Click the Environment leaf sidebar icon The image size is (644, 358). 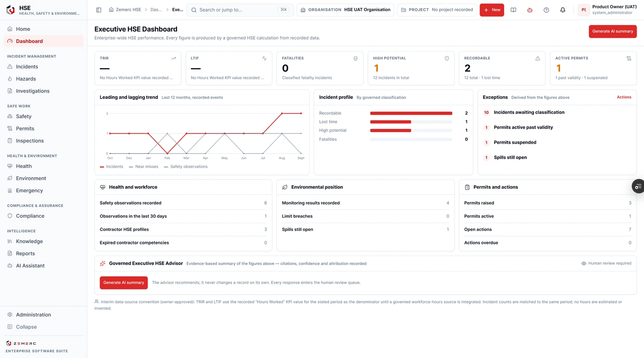10,178
